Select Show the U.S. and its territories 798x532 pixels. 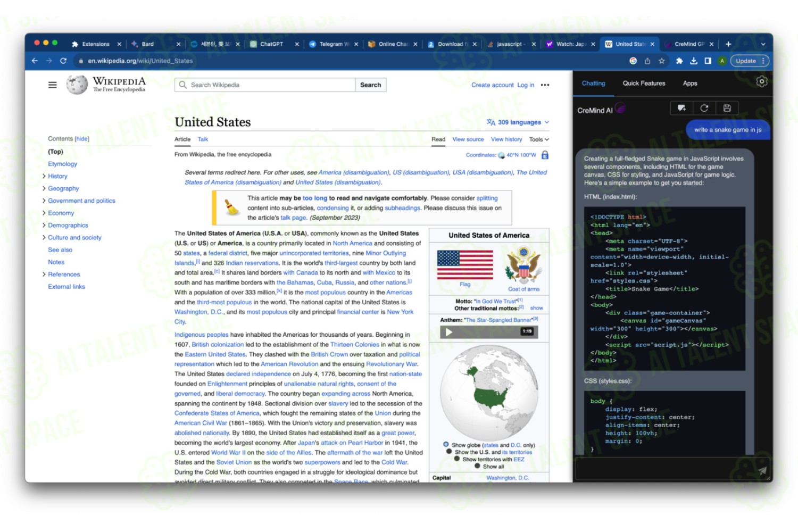[450, 452]
